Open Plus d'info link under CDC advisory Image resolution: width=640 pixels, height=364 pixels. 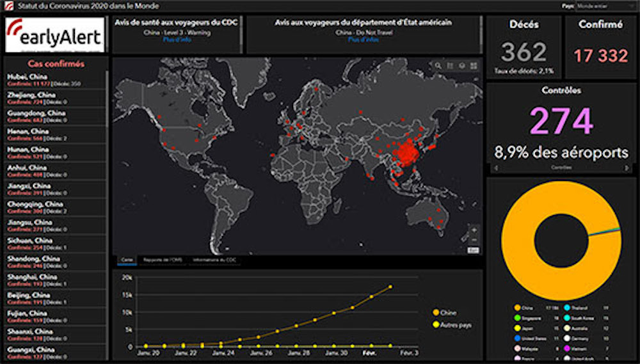[x=176, y=39]
